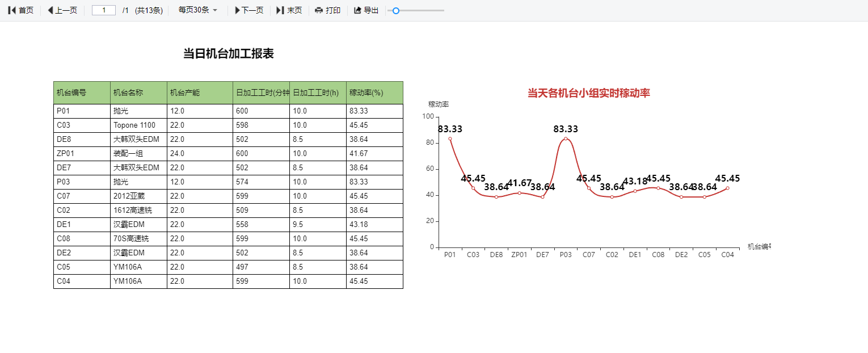Focus the page number input box
The width and height of the screenshot is (868, 353).
pos(104,10)
